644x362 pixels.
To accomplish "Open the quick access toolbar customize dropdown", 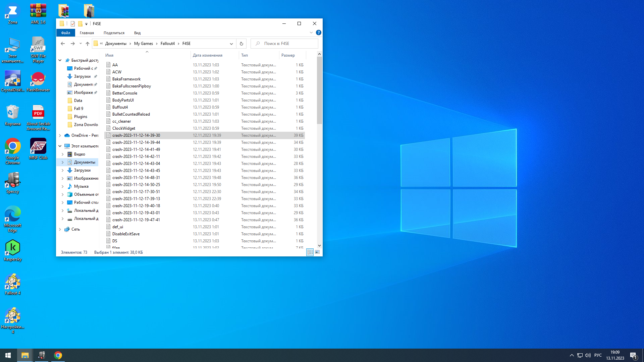I will (86, 24).
